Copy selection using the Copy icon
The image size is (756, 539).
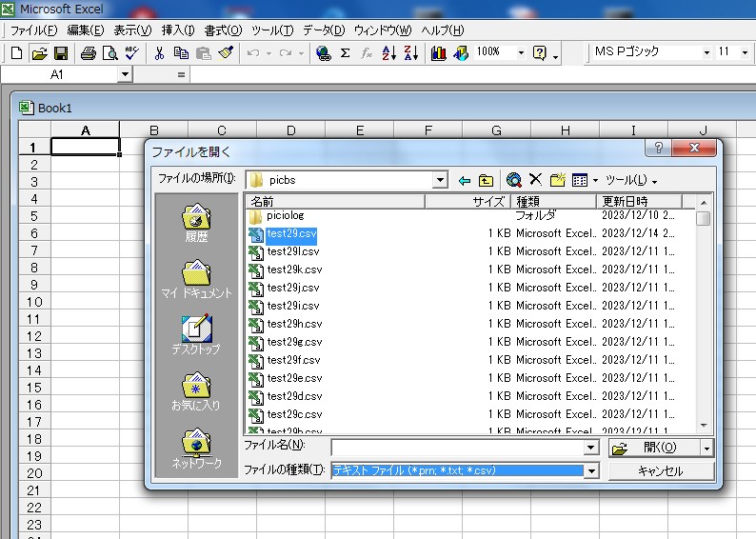(x=181, y=53)
